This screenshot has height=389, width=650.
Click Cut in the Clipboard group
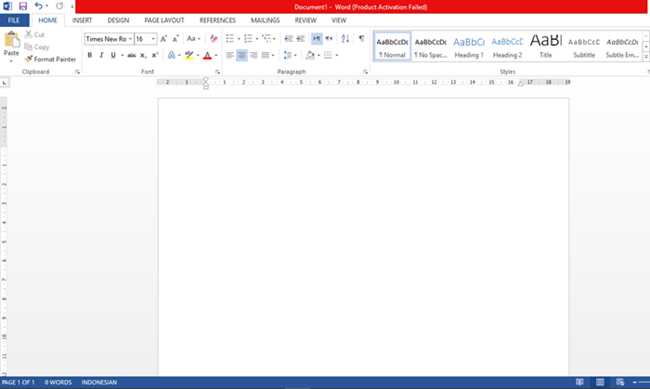click(x=34, y=34)
